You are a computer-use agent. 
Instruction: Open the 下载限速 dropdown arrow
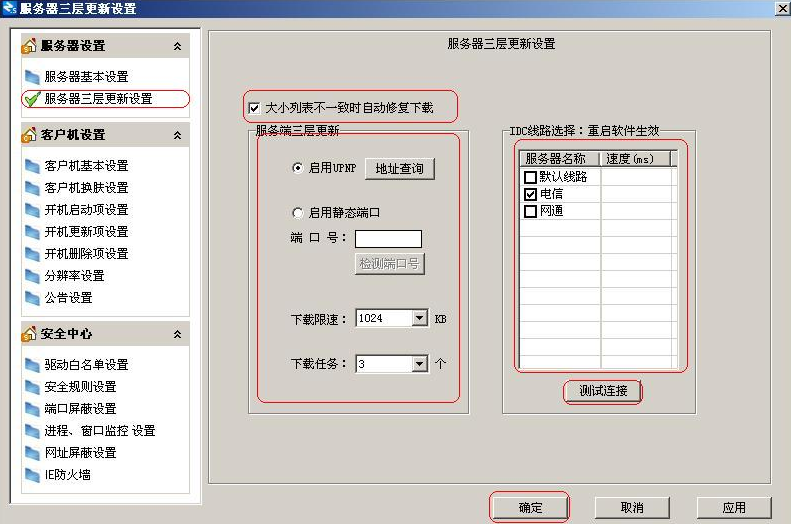pos(419,318)
